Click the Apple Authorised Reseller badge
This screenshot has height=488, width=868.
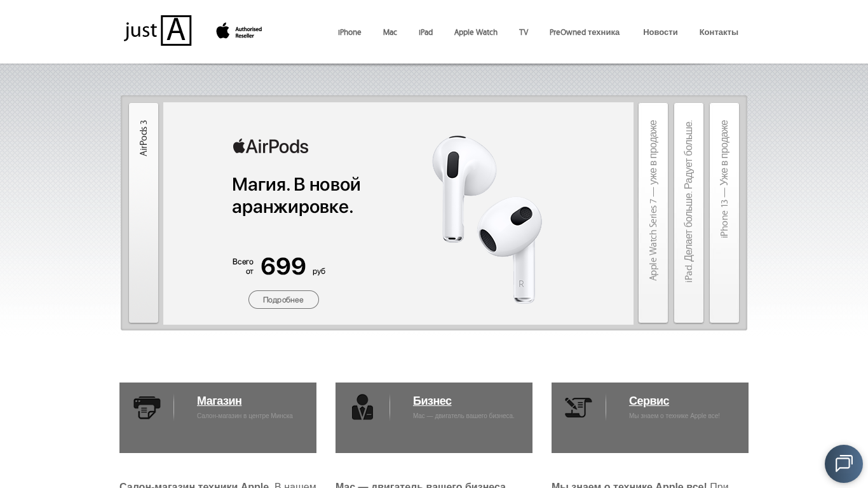pyautogui.click(x=239, y=31)
